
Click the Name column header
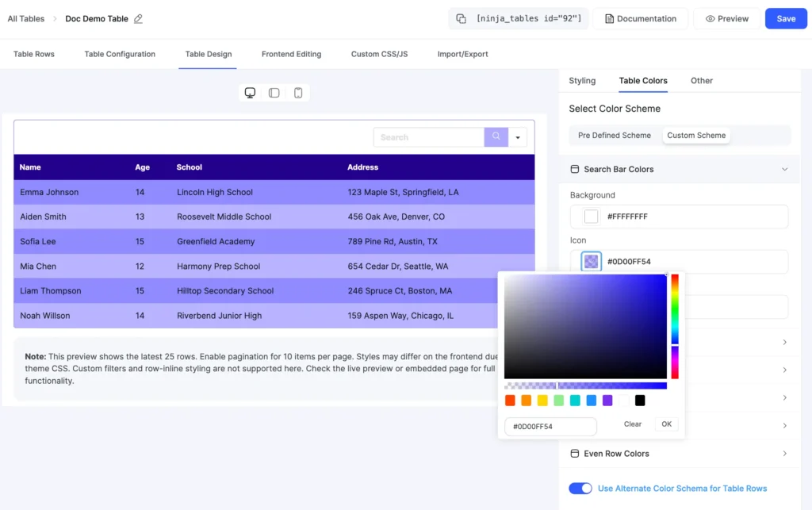pos(30,167)
